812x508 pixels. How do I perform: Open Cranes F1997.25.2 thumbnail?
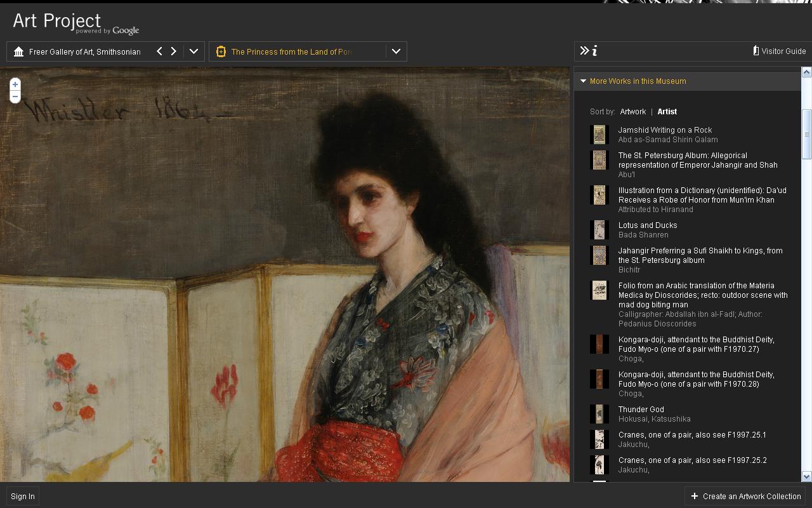(x=599, y=465)
